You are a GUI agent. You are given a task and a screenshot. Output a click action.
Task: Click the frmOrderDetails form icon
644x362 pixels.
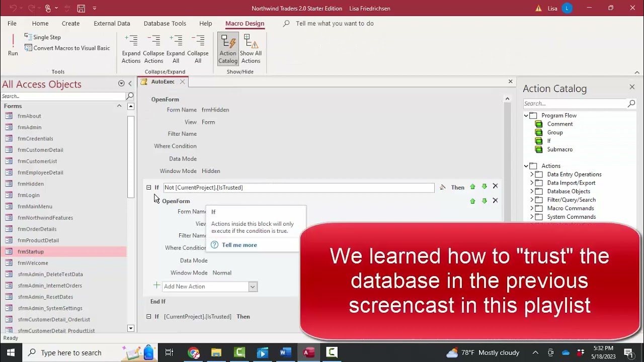9,229
